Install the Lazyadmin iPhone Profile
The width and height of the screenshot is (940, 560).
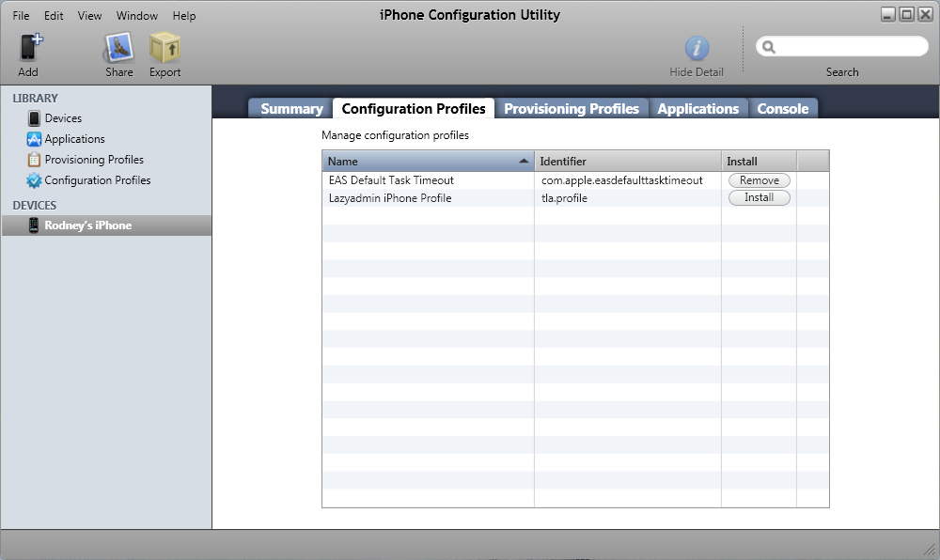click(x=759, y=198)
